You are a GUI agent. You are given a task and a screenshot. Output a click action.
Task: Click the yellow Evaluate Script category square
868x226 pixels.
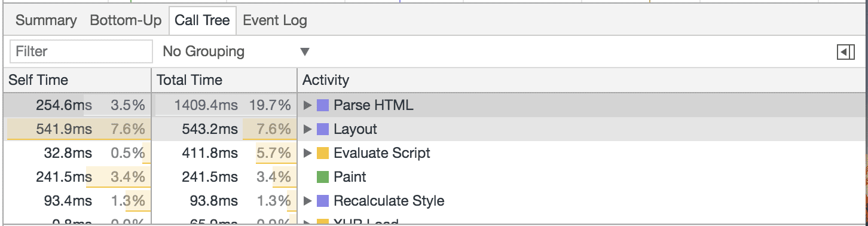click(x=323, y=153)
